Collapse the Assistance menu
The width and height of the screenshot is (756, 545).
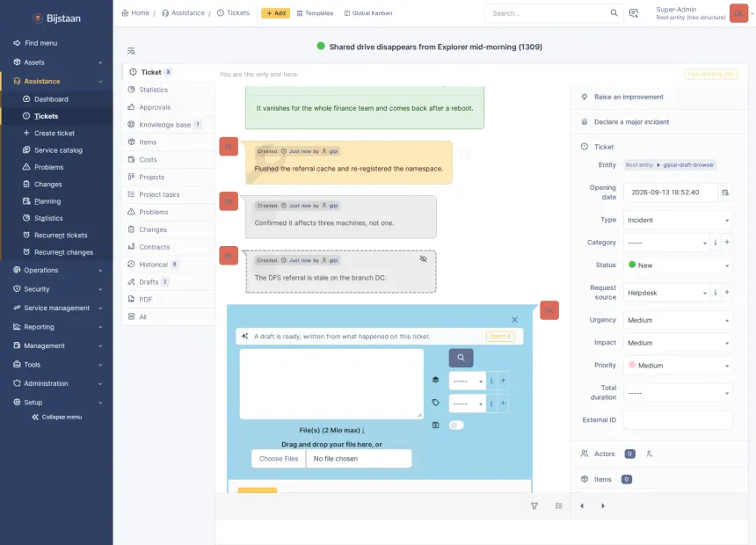(57, 81)
